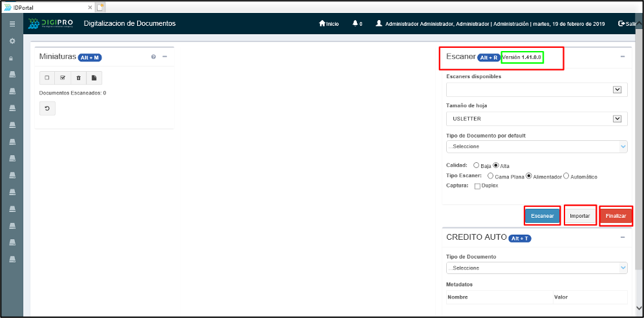The width and height of the screenshot is (644, 318).
Task: Click the checked-box select all icon in Miniaturas
Action: tap(63, 78)
